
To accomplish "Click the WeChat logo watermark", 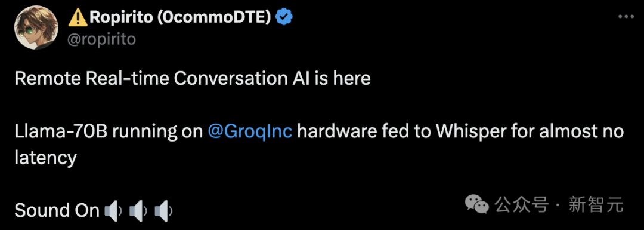I will pos(476,204).
